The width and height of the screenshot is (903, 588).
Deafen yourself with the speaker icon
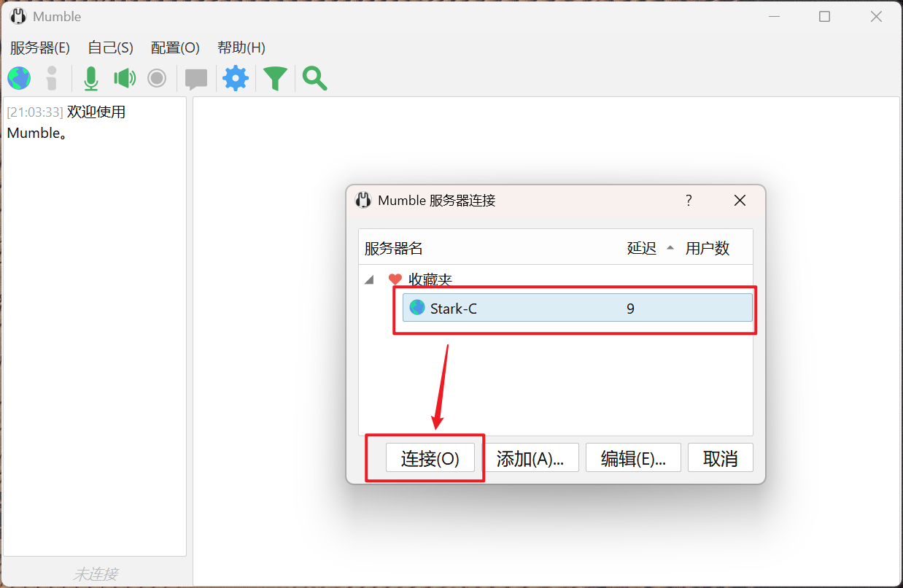tap(125, 78)
